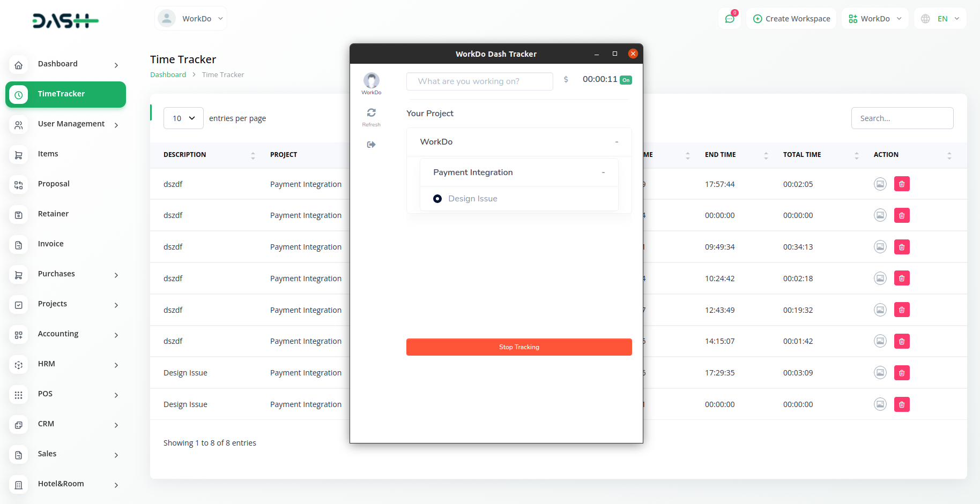Collapse the WorkDo project with the minus control
The image size is (980, 504).
616,141
